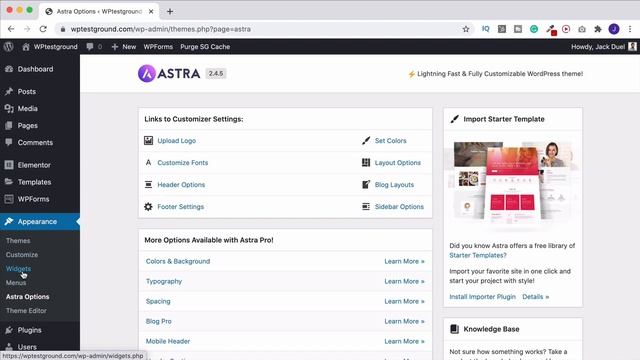This screenshot has width=640, height=360.
Task: Open the WPtestground site home icon
Action: click(x=26, y=47)
